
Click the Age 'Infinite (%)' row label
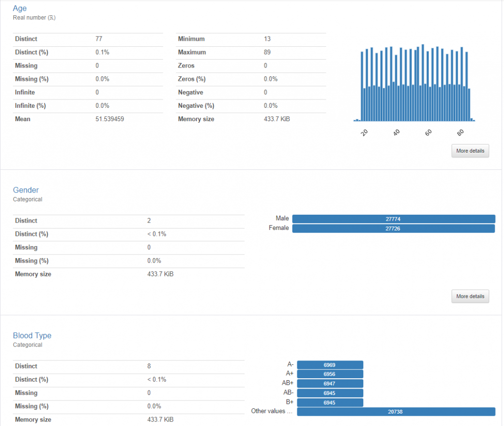[x=30, y=106]
